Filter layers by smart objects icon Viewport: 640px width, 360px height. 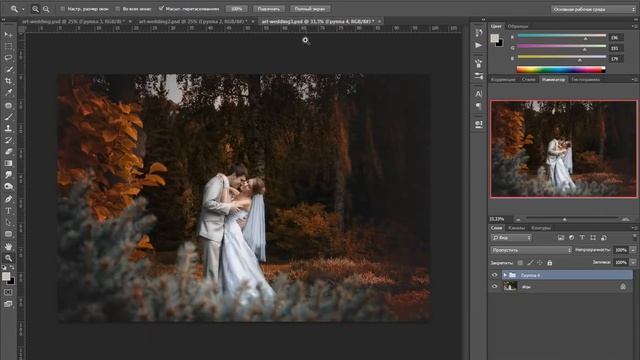pyautogui.click(x=604, y=238)
